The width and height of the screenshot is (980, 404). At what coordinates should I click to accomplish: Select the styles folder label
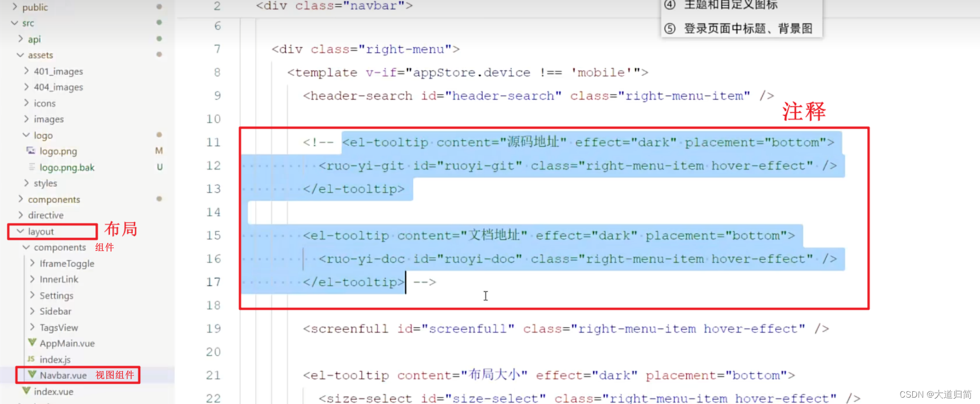point(46,183)
